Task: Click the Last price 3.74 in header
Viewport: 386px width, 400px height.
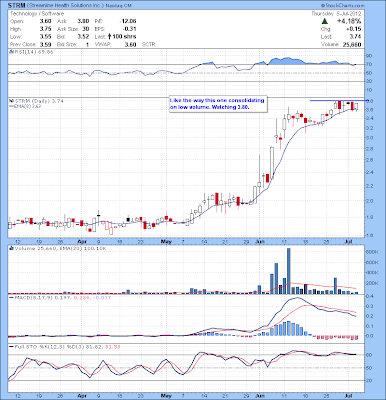Action: point(356,37)
